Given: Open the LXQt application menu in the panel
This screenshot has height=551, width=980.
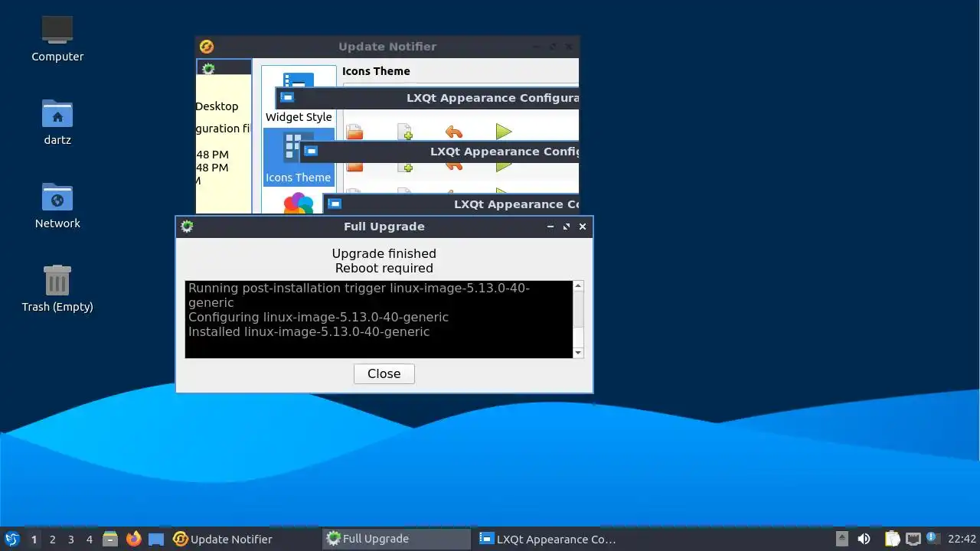Looking at the screenshot, I should tap(12, 539).
